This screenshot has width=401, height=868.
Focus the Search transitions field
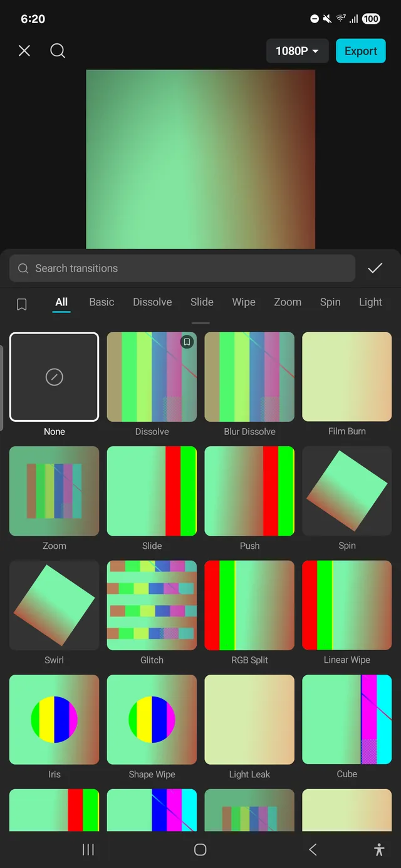(182, 268)
